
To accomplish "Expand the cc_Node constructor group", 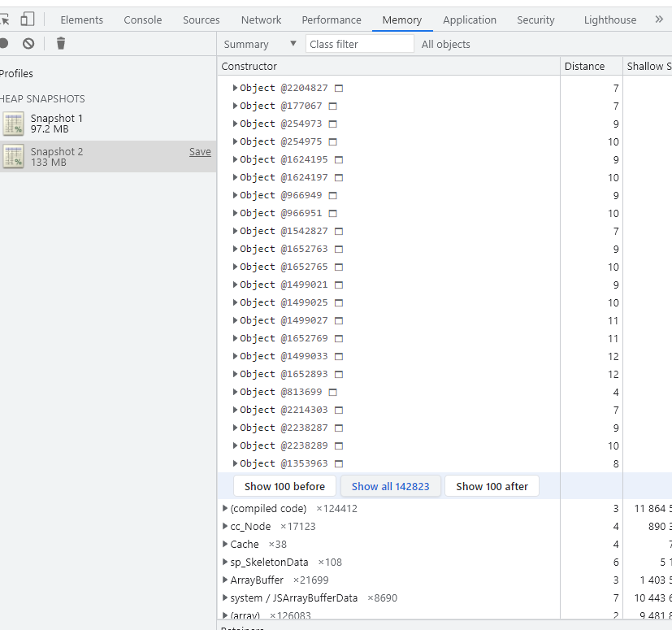I will 225,526.
